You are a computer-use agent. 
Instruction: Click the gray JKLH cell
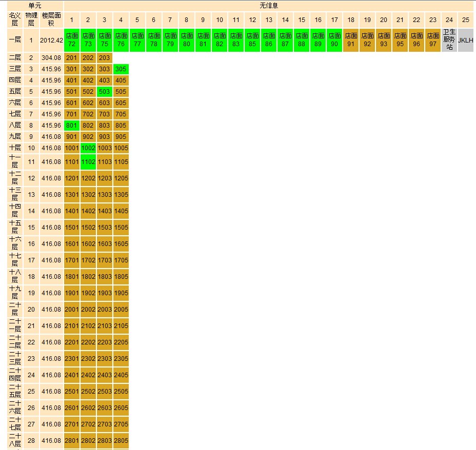465,40
